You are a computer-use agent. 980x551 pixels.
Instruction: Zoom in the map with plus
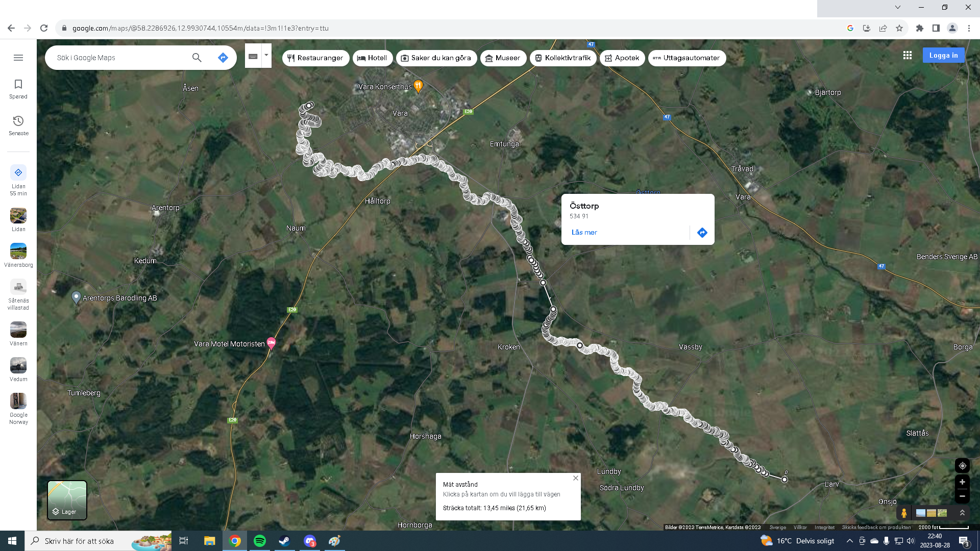(962, 482)
